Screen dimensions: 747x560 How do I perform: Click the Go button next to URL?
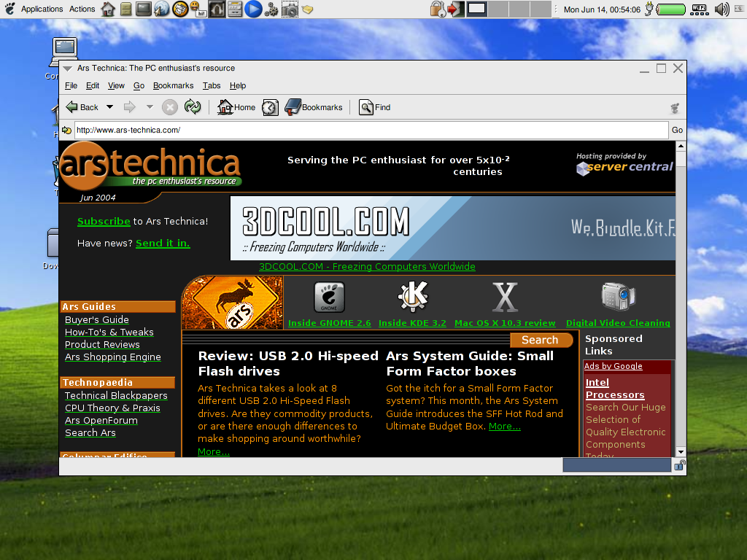pos(677,130)
